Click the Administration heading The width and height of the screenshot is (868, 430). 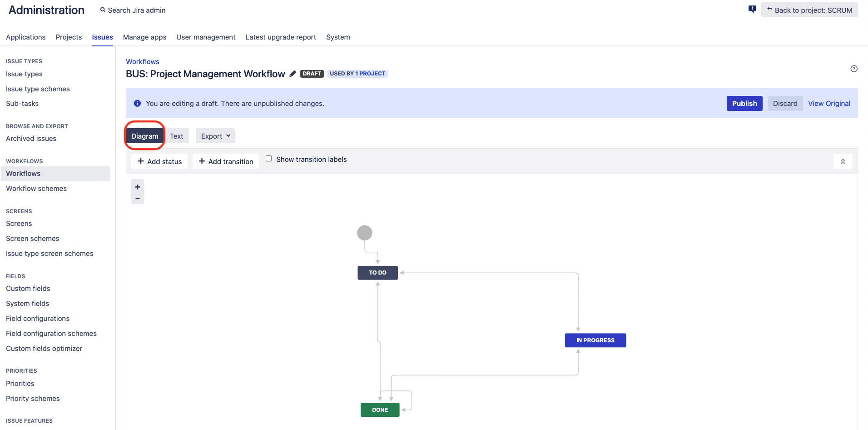click(x=46, y=10)
